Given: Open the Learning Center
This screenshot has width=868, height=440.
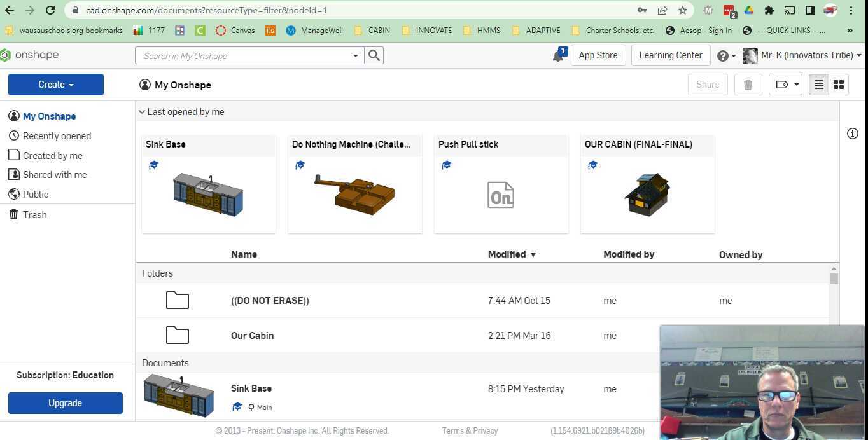Looking at the screenshot, I should pos(670,55).
